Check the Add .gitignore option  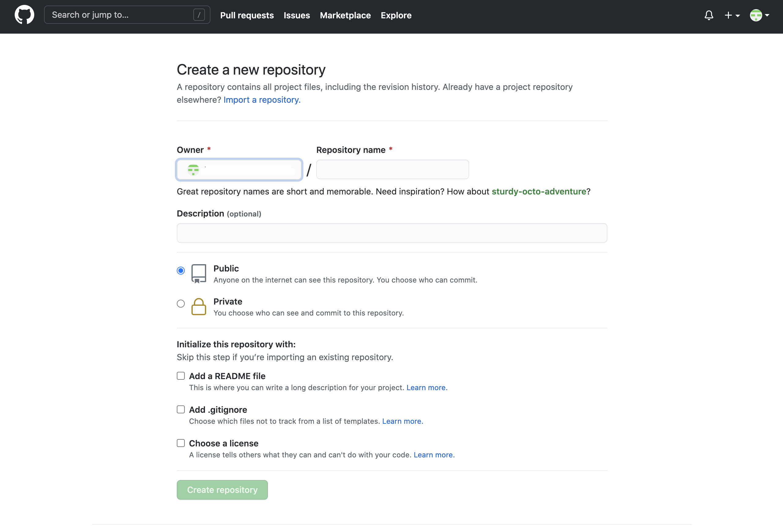point(180,409)
